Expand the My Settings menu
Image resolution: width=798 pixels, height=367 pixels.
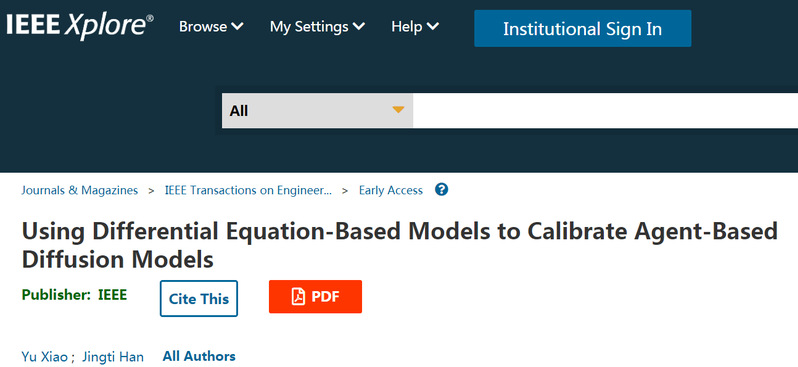tap(317, 26)
